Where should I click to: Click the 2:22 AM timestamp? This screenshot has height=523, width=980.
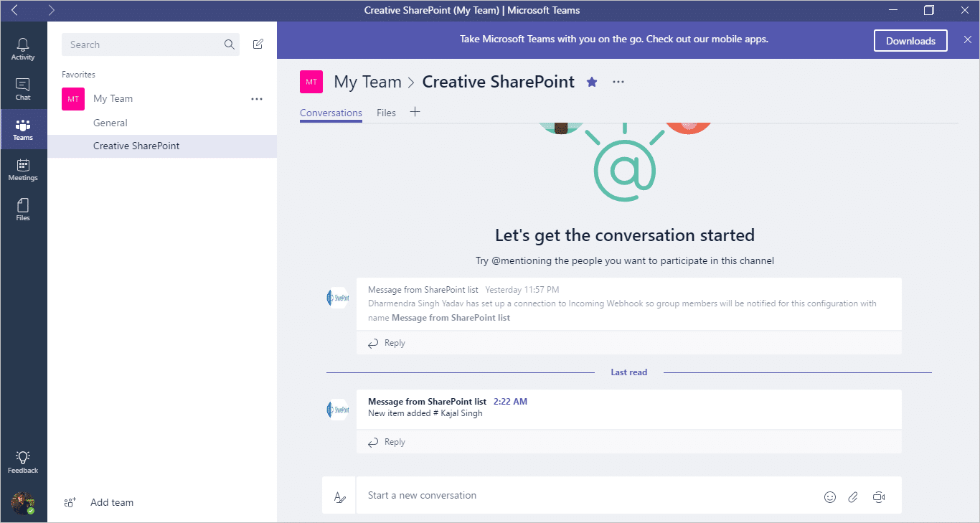click(510, 402)
